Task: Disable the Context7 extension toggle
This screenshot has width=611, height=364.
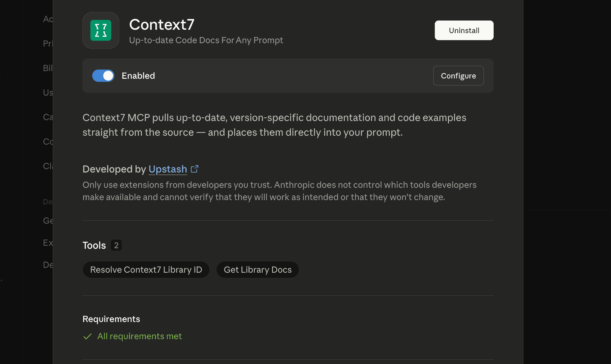Action: pos(103,76)
